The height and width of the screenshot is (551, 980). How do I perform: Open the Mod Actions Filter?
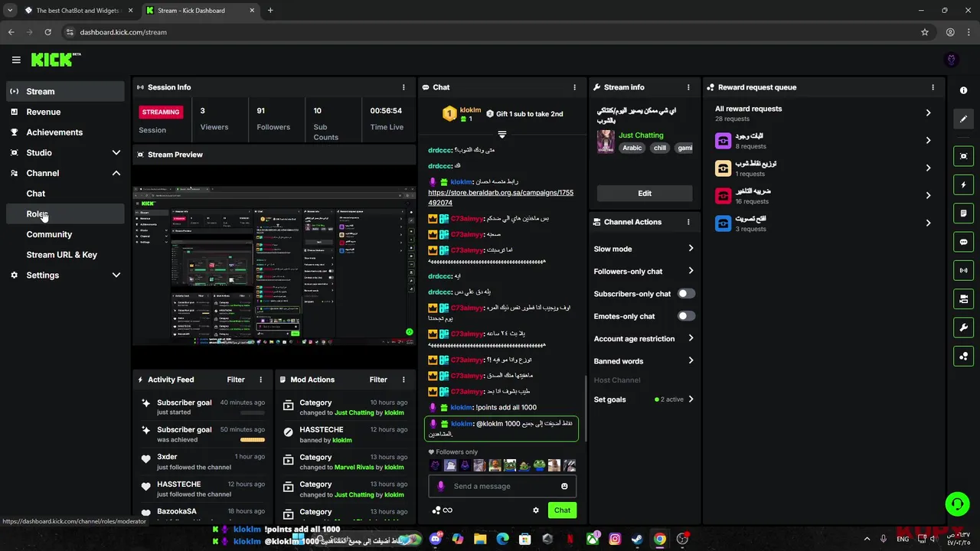pyautogui.click(x=378, y=380)
